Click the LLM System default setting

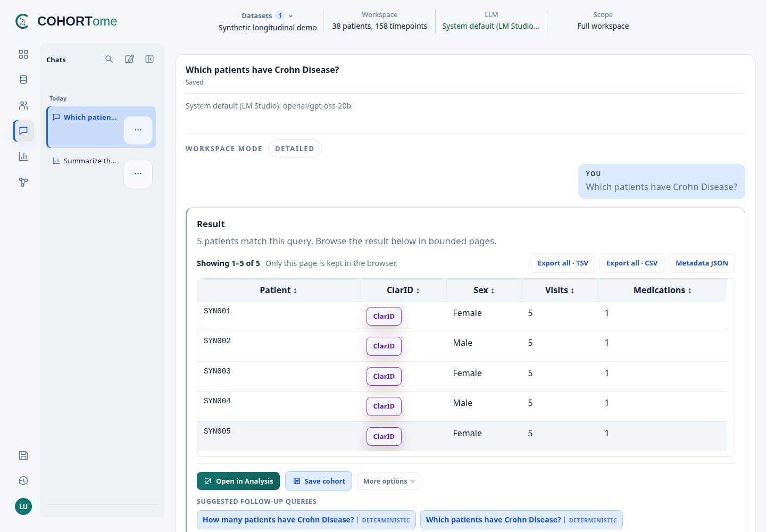click(x=491, y=21)
